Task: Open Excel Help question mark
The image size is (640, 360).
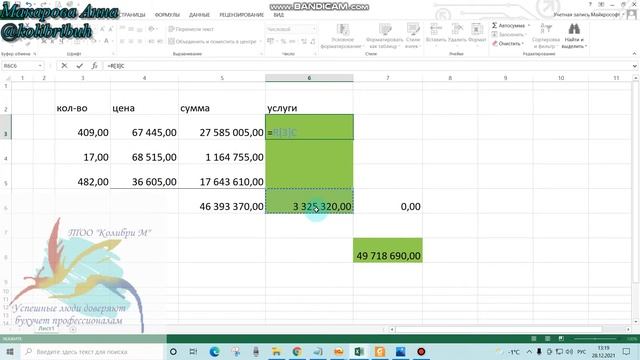Action: pyautogui.click(x=590, y=4)
